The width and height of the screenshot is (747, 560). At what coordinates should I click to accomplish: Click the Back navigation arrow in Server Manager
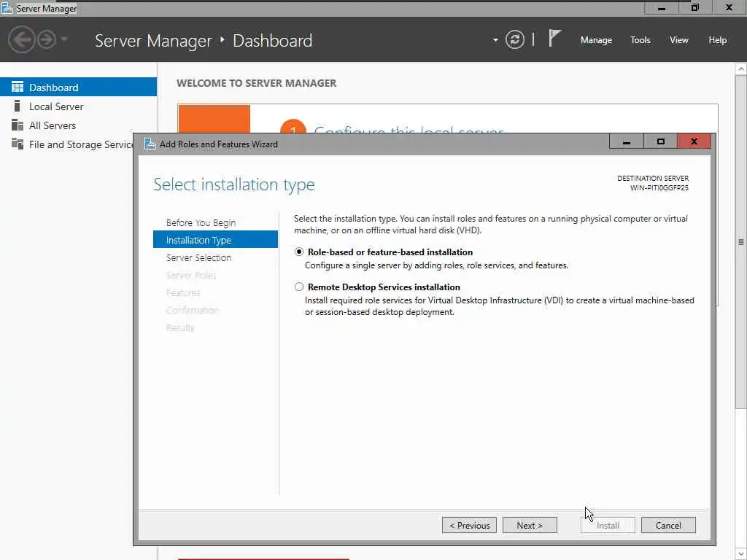pyautogui.click(x=21, y=39)
